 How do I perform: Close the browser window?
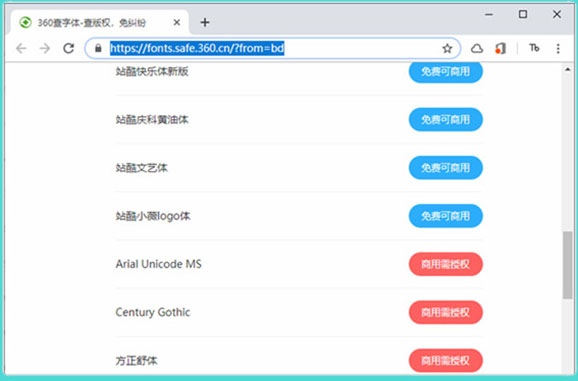tap(557, 14)
